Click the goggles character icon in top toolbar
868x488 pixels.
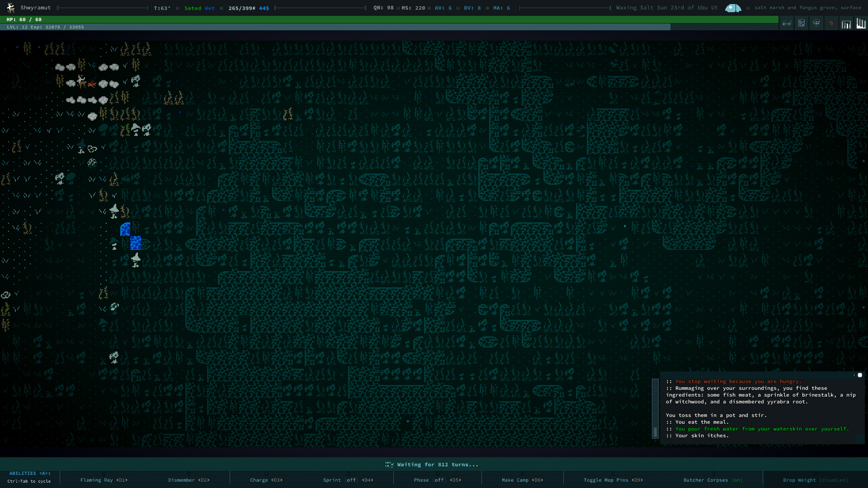[x=816, y=23]
